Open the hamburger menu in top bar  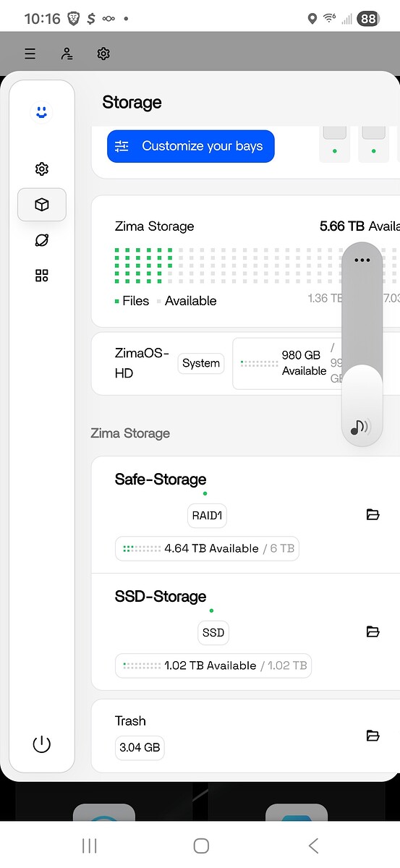click(30, 54)
